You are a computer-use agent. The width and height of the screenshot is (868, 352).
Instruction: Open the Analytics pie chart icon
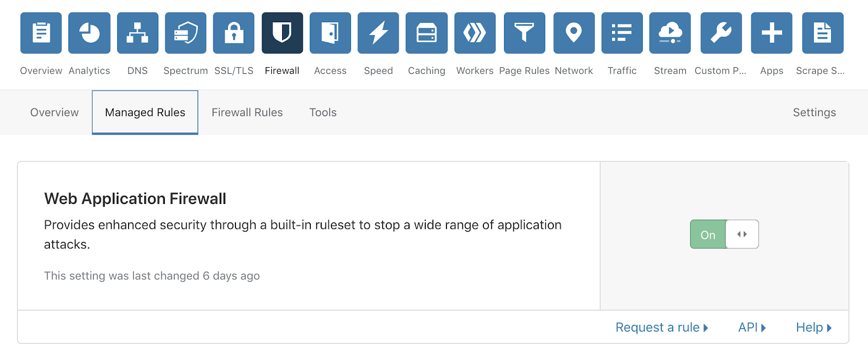click(90, 33)
